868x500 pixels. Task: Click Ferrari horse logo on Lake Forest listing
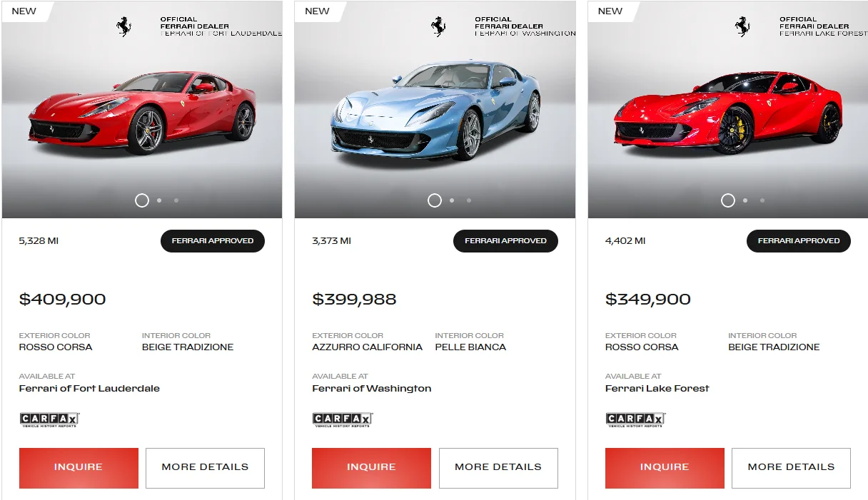(743, 27)
